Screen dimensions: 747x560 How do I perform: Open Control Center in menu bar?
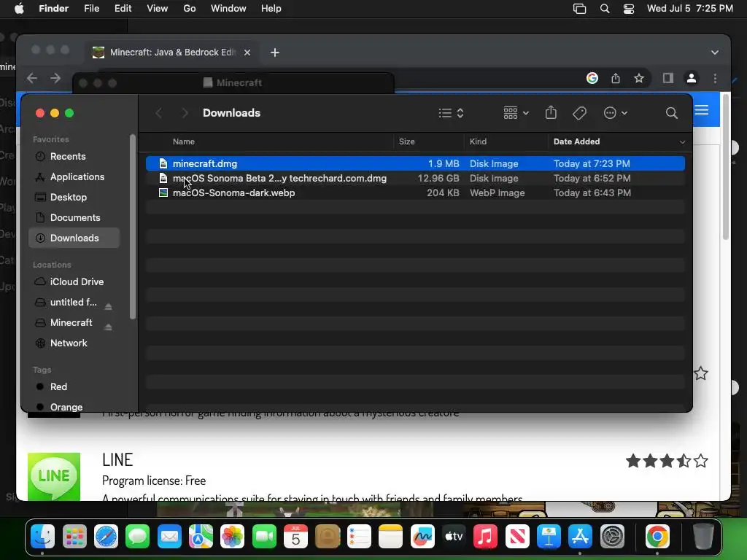point(628,9)
